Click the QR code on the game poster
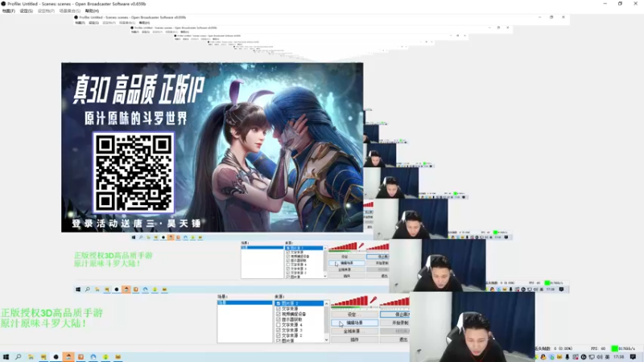 (134, 173)
